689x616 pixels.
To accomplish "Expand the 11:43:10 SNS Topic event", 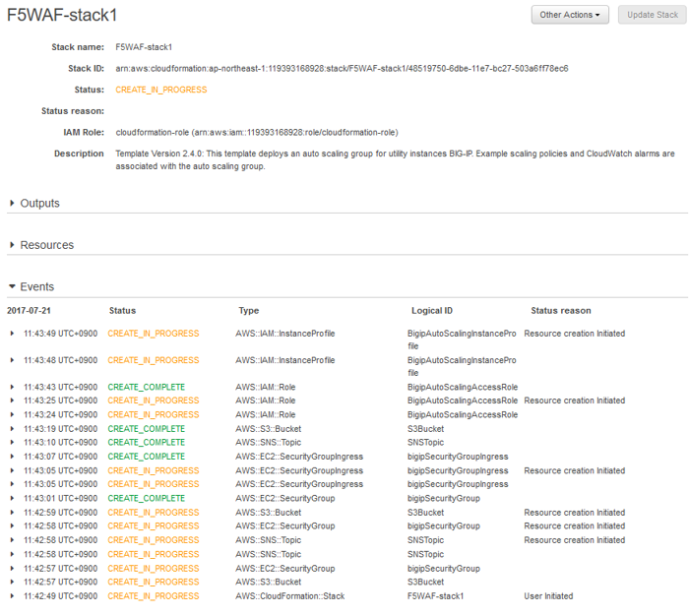I will (x=12, y=443).
